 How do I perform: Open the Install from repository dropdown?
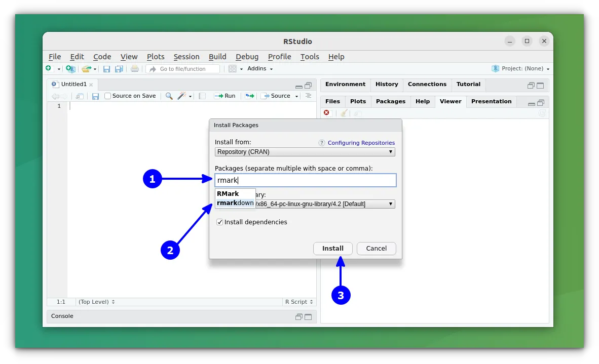[305, 152]
